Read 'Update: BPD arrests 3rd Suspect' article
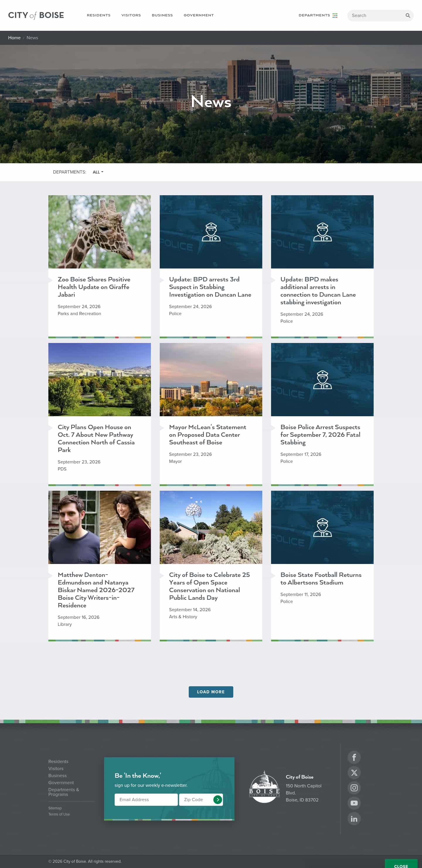This screenshot has height=868, width=422. (210, 287)
